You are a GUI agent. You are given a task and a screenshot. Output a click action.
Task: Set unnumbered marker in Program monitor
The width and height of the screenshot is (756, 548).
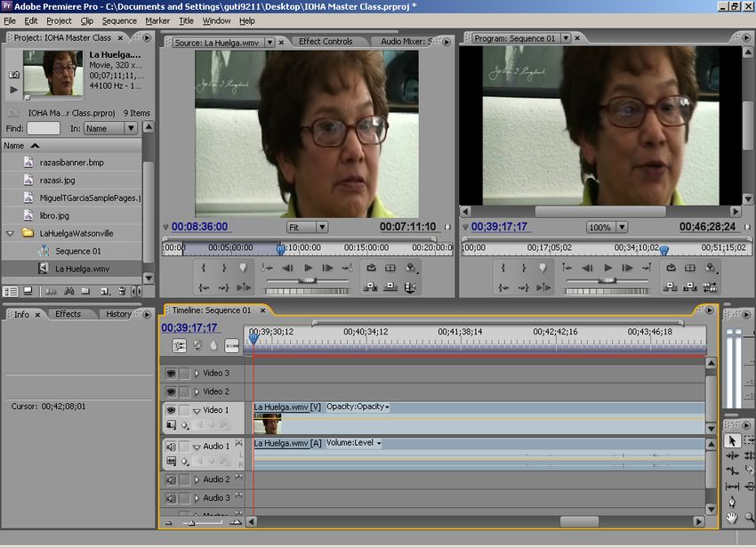(543, 268)
